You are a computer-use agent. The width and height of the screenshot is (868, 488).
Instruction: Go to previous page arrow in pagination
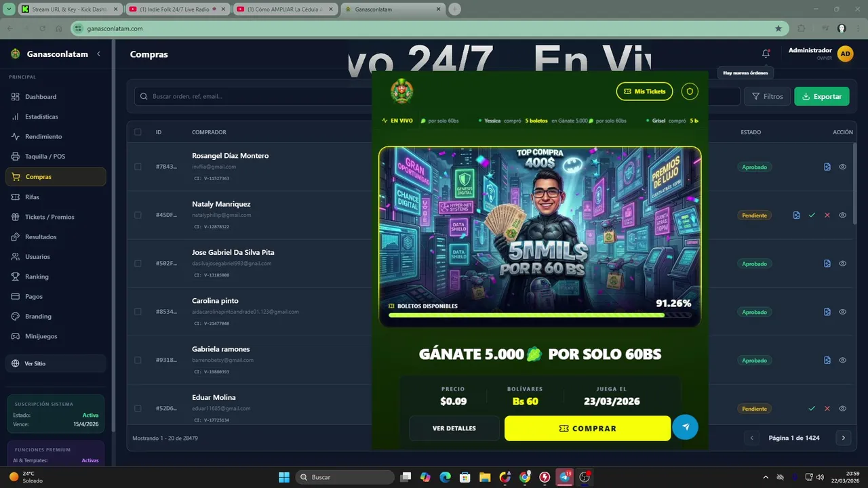click(751, 438)
